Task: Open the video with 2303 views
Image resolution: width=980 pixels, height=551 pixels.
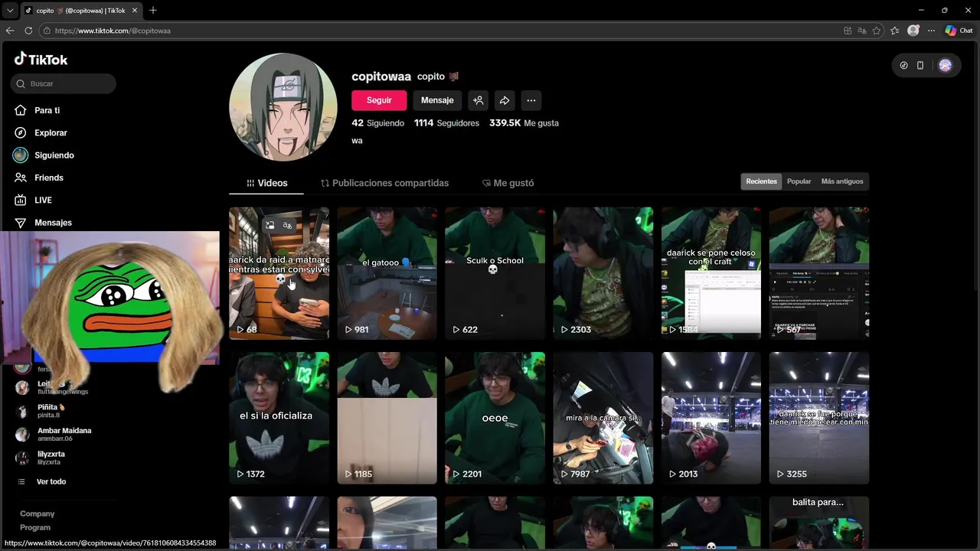Action: 603,273
